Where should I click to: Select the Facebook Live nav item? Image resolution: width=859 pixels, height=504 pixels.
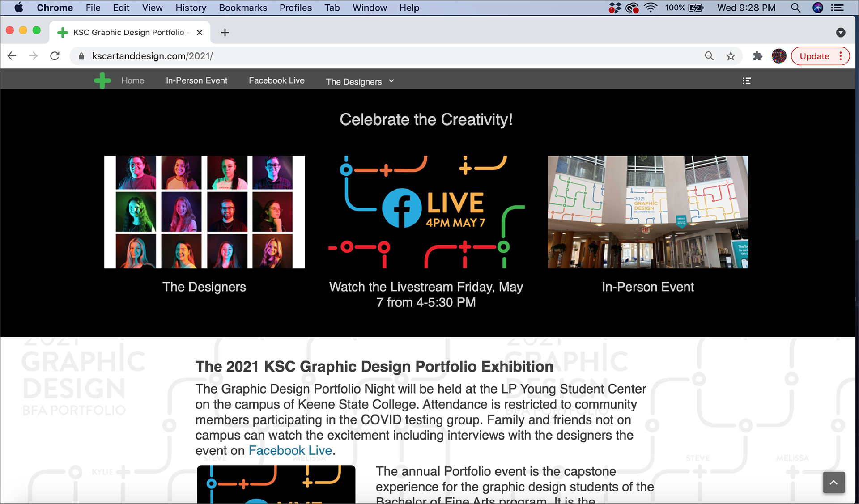click(x=276, y=80)
